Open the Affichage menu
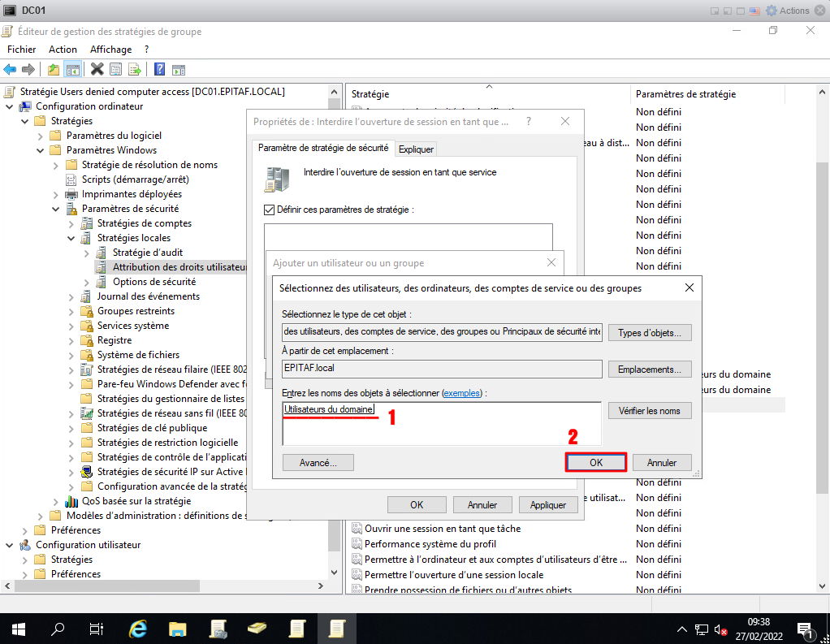Viewport: 830px width, 644px height. (x=110, y=50)
